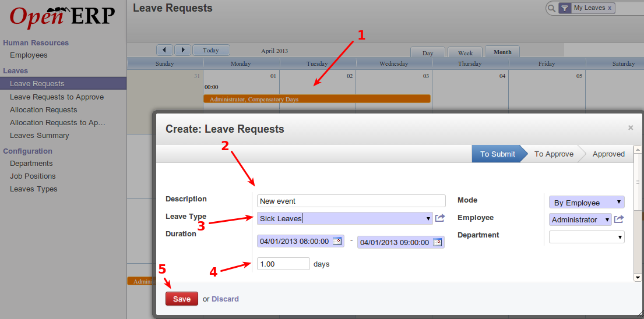Switch calendar to Week view
The image size is (644, 319).
point(465,52)
